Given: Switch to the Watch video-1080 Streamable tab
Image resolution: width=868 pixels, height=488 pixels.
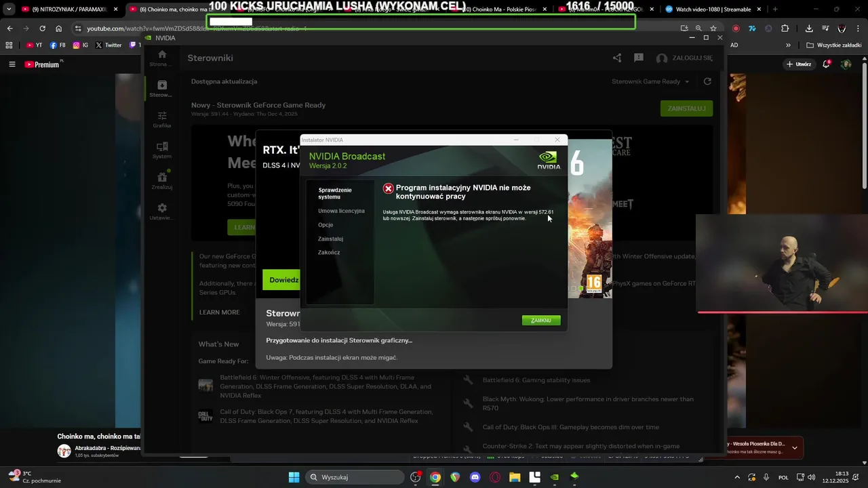Looking at the screenshot, I should pos(712,9).
